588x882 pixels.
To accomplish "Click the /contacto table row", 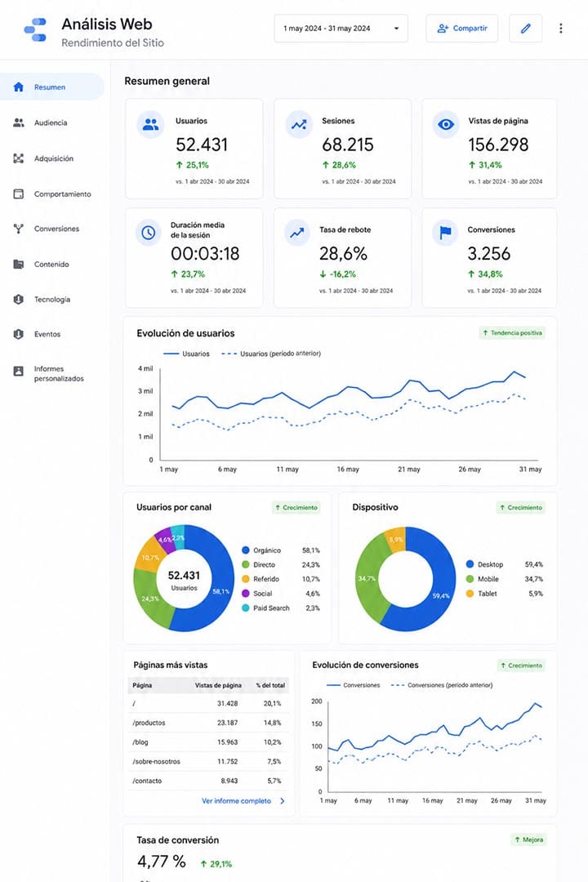I will pyautogui.click(x=207, y=781).
